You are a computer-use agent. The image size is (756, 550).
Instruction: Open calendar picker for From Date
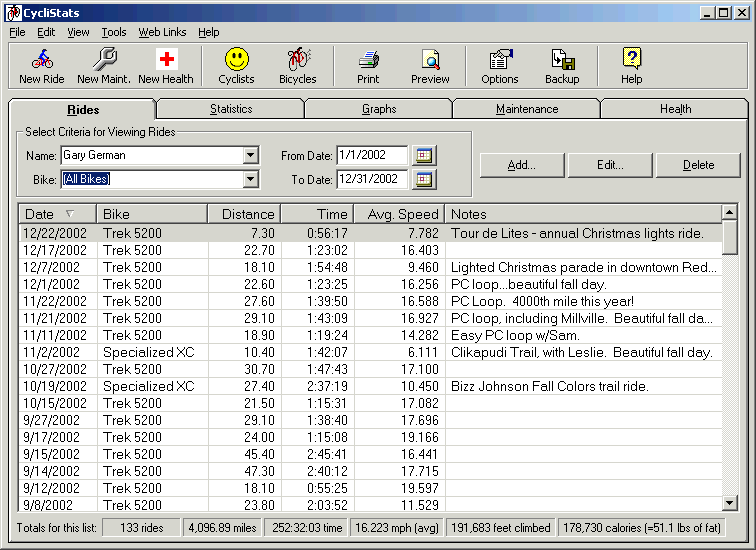point(424,155)
